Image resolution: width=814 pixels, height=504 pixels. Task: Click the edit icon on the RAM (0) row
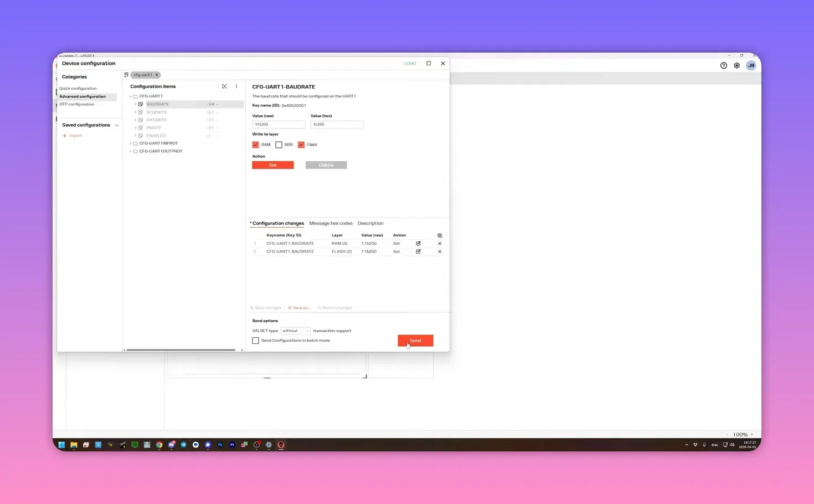[418, 243]
